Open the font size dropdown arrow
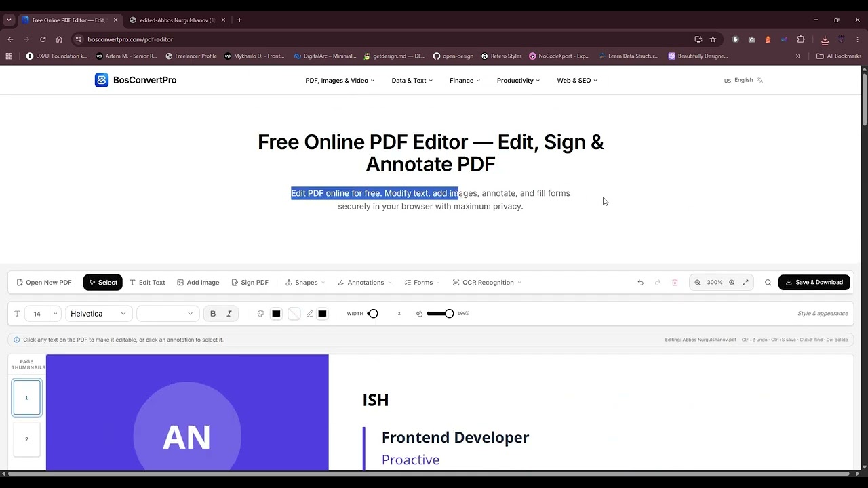 [55, 314]
